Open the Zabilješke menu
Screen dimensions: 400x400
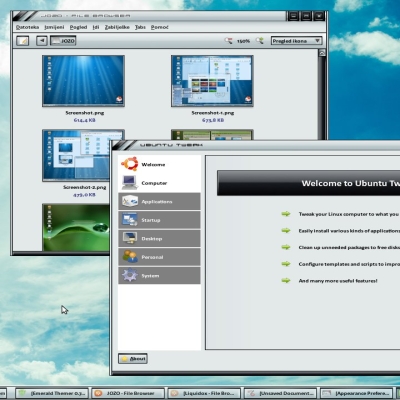[117, 27]
